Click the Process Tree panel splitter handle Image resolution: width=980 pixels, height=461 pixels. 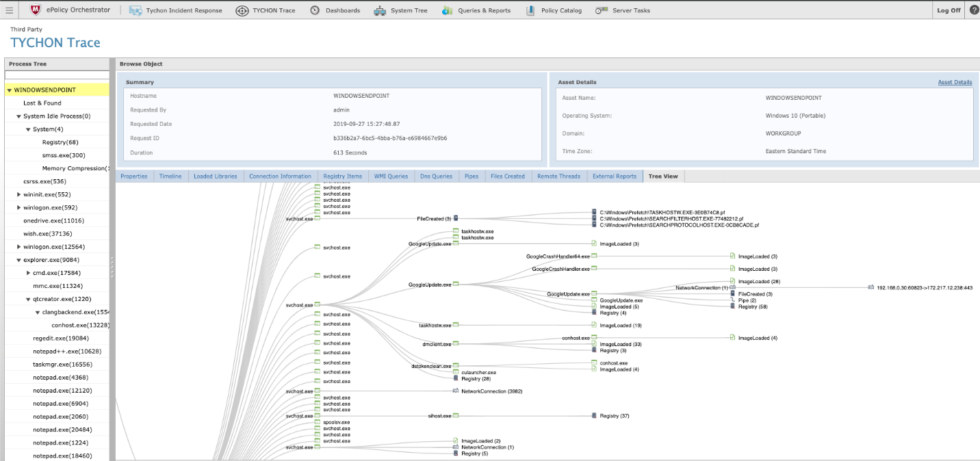coord(112,266)
